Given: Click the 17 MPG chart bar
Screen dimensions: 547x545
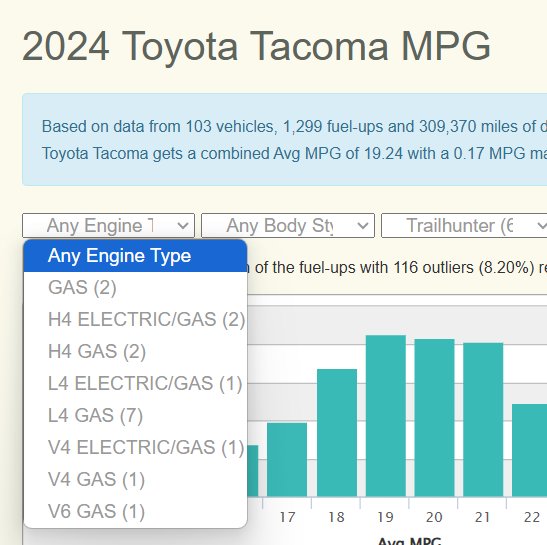Looking at the screenshot, I should click(287, 460).
